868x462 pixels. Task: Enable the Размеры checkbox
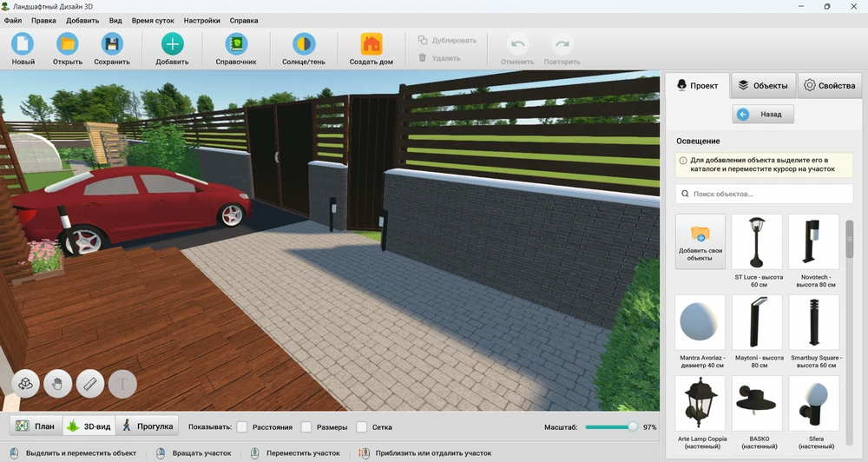coord(306,427)
